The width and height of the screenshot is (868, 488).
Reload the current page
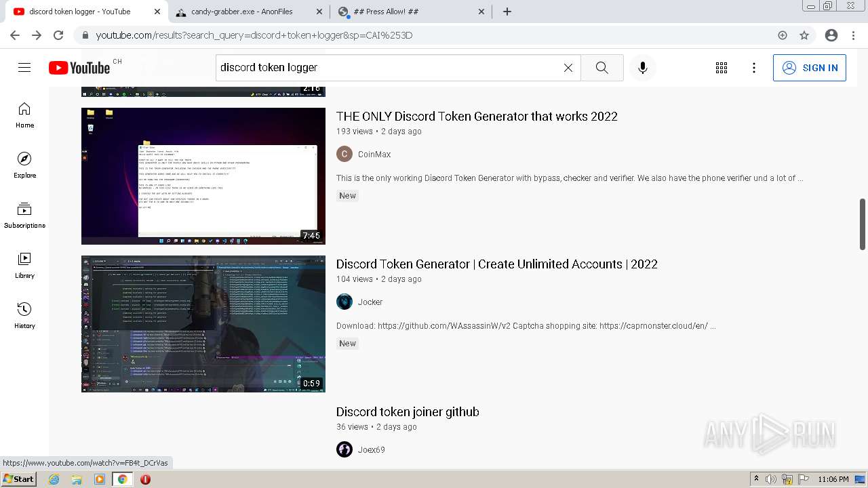coord(58,35)
